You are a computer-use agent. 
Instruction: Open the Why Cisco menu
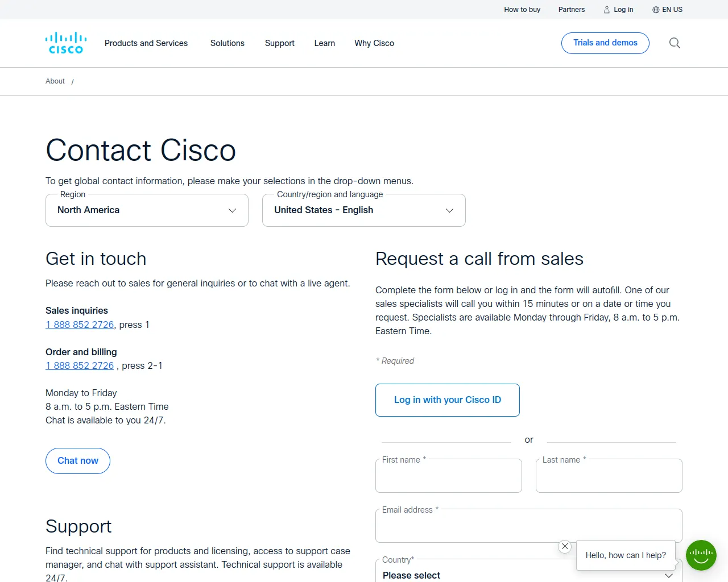pyautogui.click(x=374, y=43)
